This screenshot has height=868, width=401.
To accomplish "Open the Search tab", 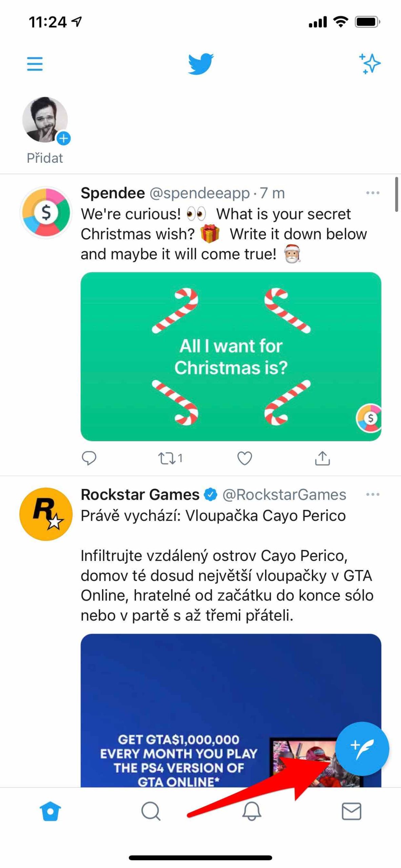I will [x=151, y=812].
